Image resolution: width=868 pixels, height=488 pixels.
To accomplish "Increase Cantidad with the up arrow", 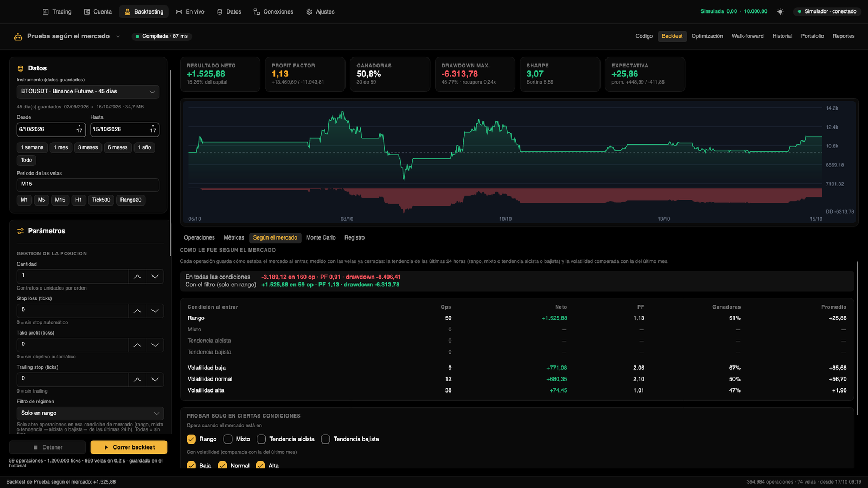I will point(137,277).
